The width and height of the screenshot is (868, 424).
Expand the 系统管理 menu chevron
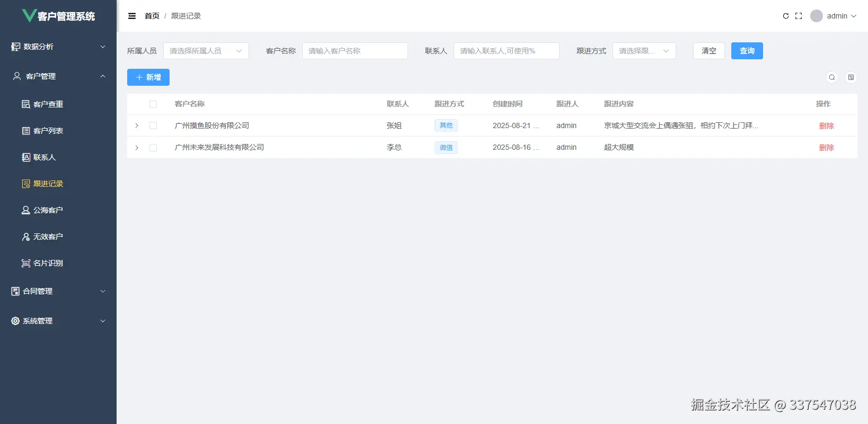(x=103, y=321)
